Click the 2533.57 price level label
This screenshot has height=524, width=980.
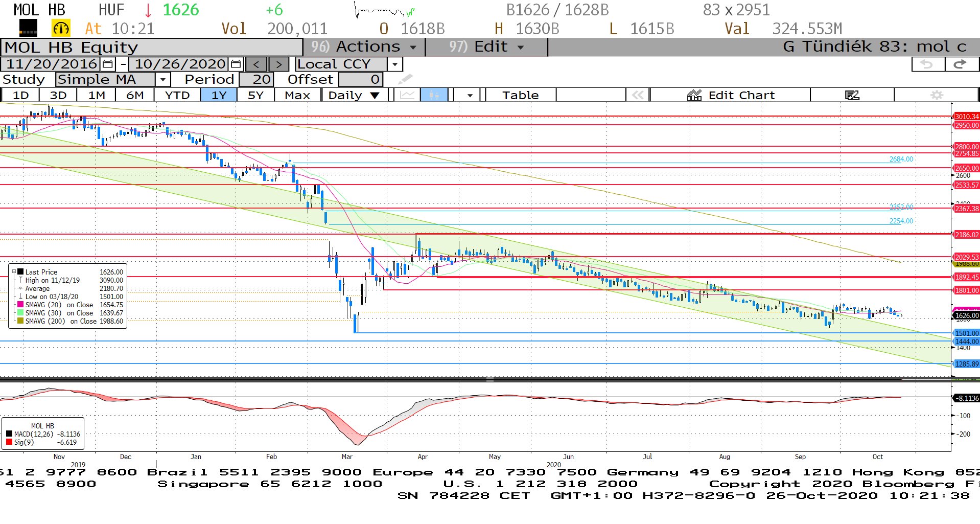coord(967,185)
